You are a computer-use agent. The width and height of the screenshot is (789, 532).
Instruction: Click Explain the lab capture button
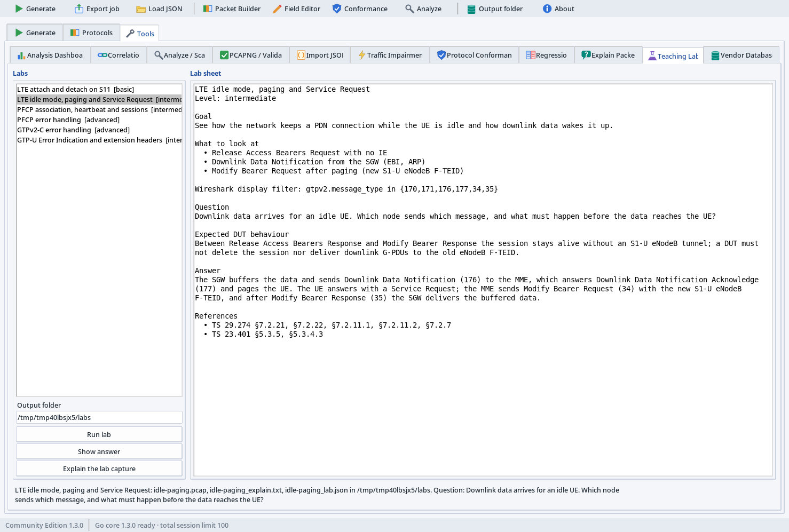(99, 469)
